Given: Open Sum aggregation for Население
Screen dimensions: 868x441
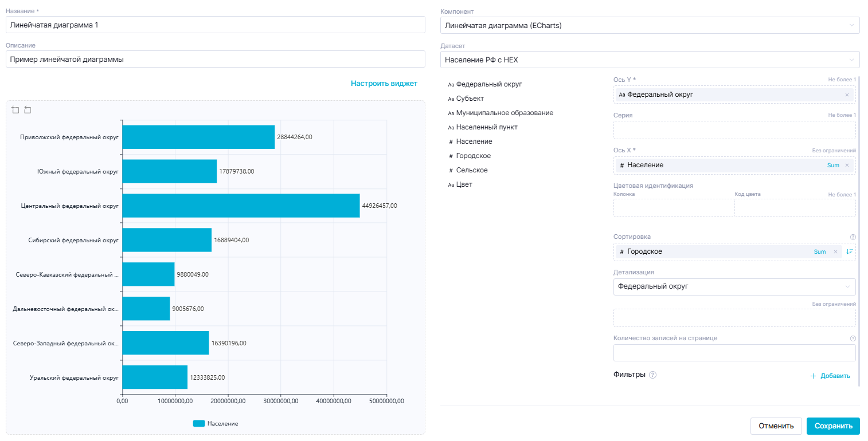Looking at the screenshot, I should (832, 166).
